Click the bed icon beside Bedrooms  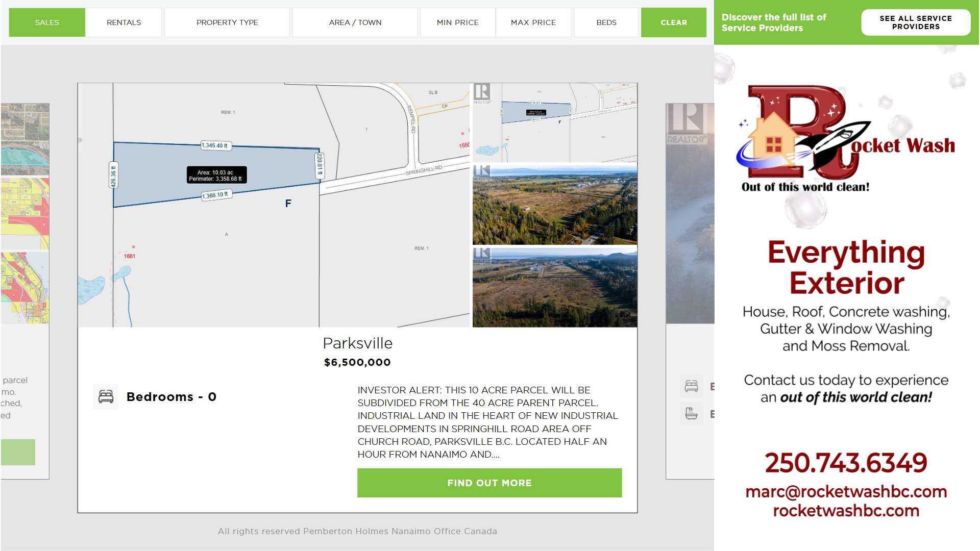pyautogui.click(x=106, y=396)
